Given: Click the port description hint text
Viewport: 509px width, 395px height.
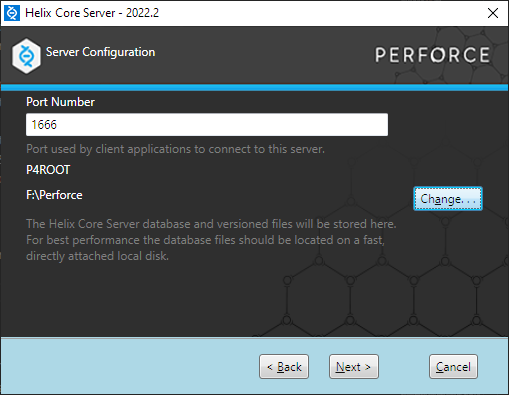Looking at the screenshot, I should pos(175,149).
